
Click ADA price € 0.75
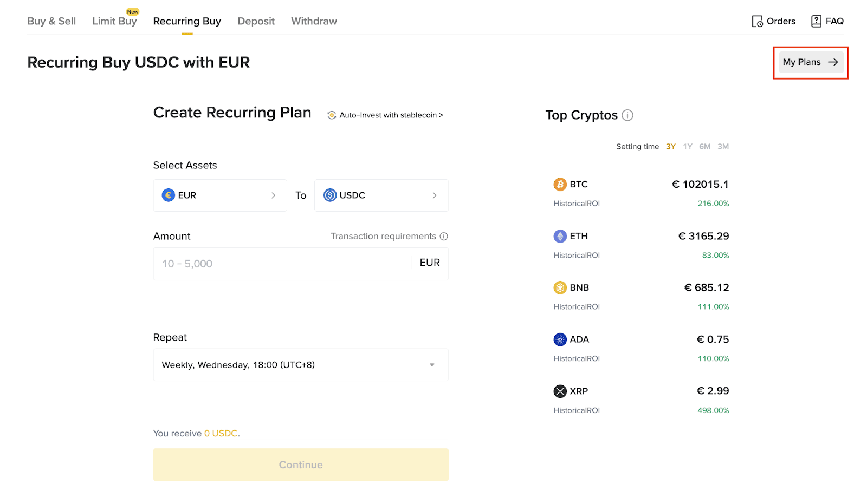pos(713,339)
